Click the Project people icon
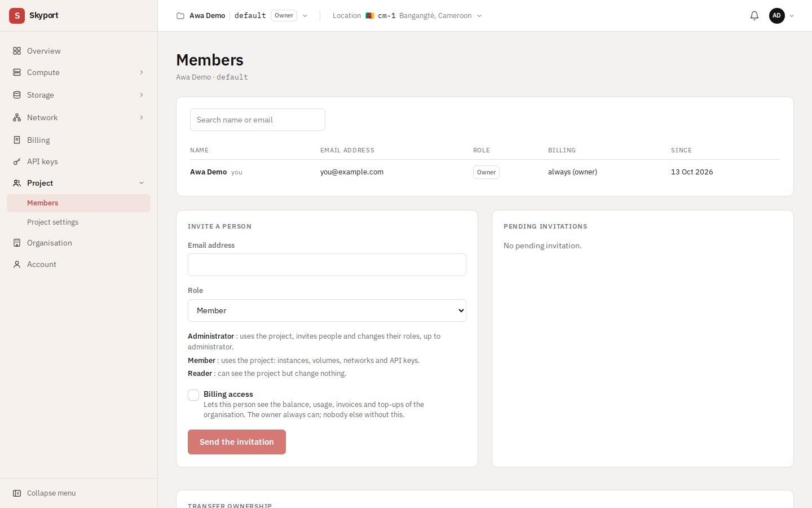The image size is (812, 508). coord(17,183)
